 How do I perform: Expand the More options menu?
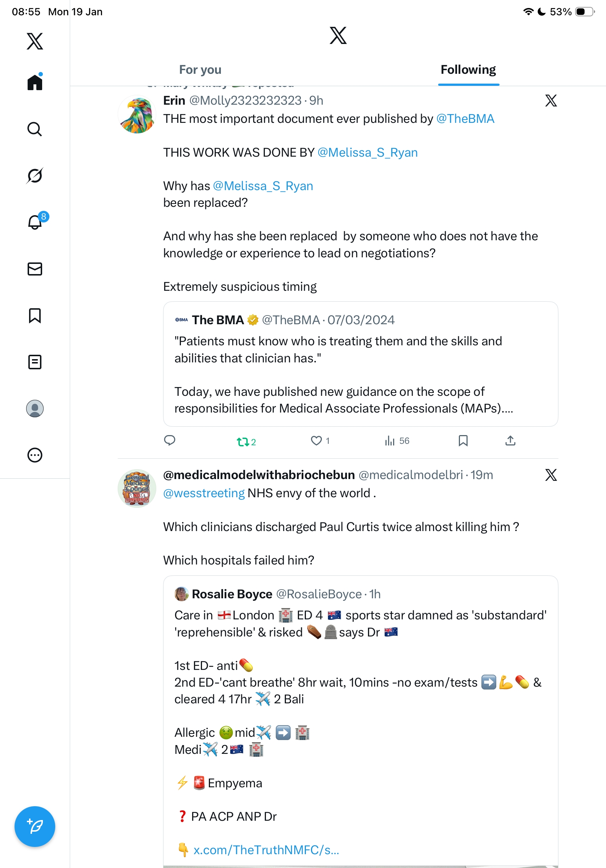pyautogui.click(x=35, y=455)
